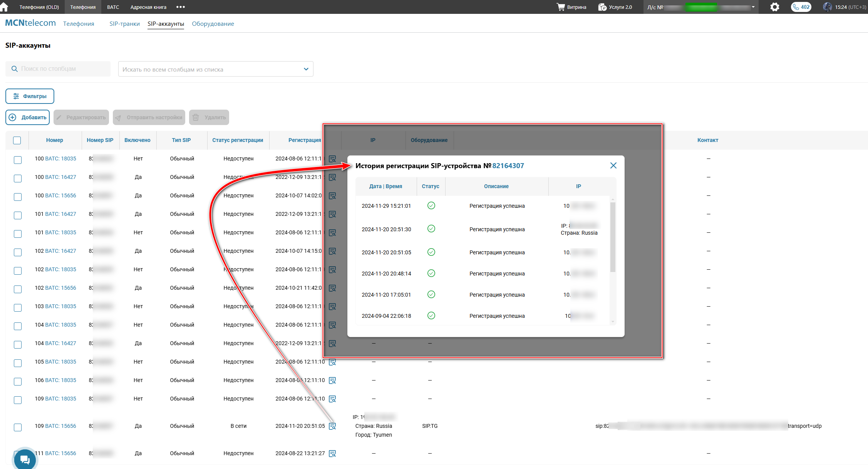Image resolution: width=868 pixels, height=469 pixels.
Task: Expand the Фильтры filter panel
Action: pos(30,96)
